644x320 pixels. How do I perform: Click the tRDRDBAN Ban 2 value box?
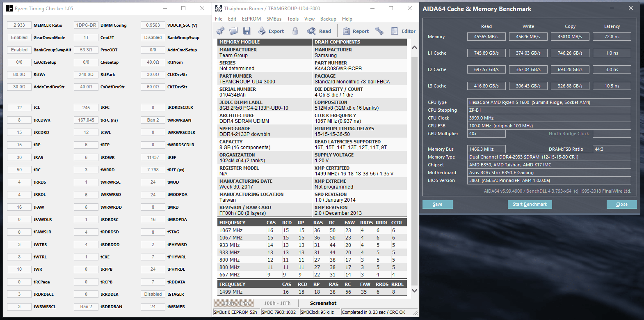[86, 306]
